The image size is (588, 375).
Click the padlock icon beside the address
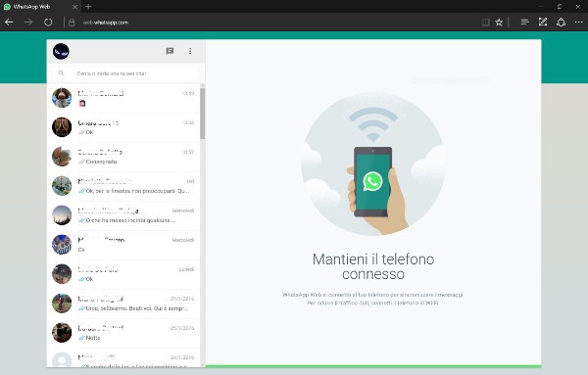tap(72, 23)
